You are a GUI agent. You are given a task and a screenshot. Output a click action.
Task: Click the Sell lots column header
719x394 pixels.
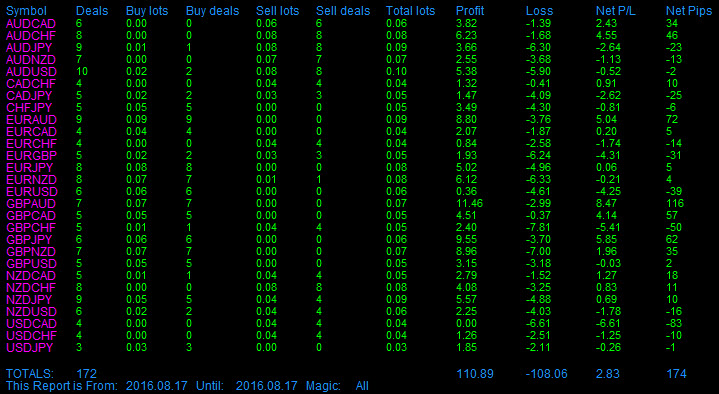277,11
